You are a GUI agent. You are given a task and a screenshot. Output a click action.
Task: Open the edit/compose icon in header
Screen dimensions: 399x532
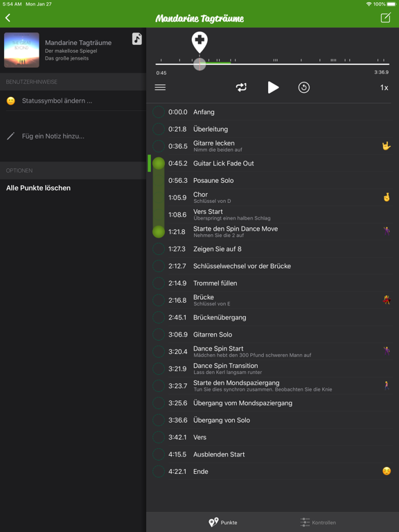click(385, 17)
